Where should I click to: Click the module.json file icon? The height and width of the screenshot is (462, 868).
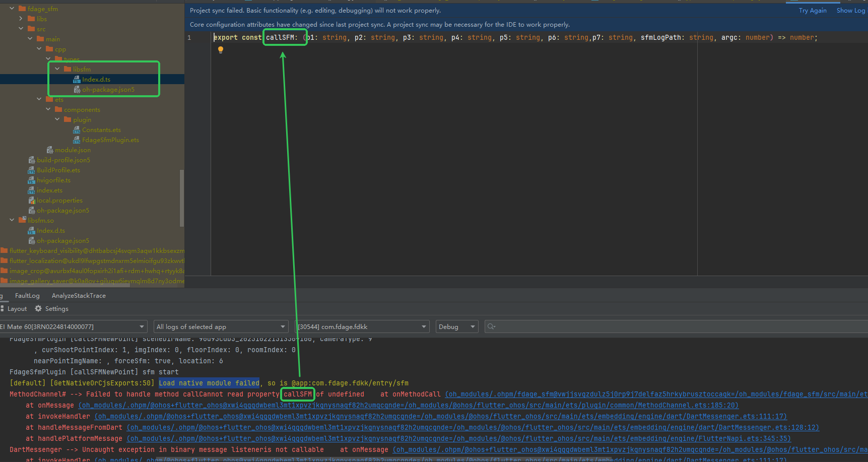click(x=50, y=150)
